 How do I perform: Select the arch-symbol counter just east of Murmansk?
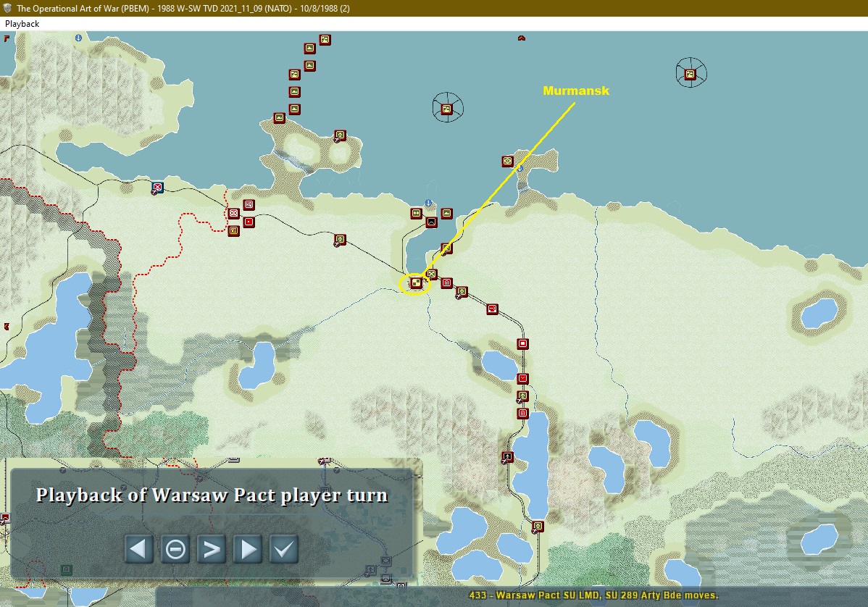(447, 282)
